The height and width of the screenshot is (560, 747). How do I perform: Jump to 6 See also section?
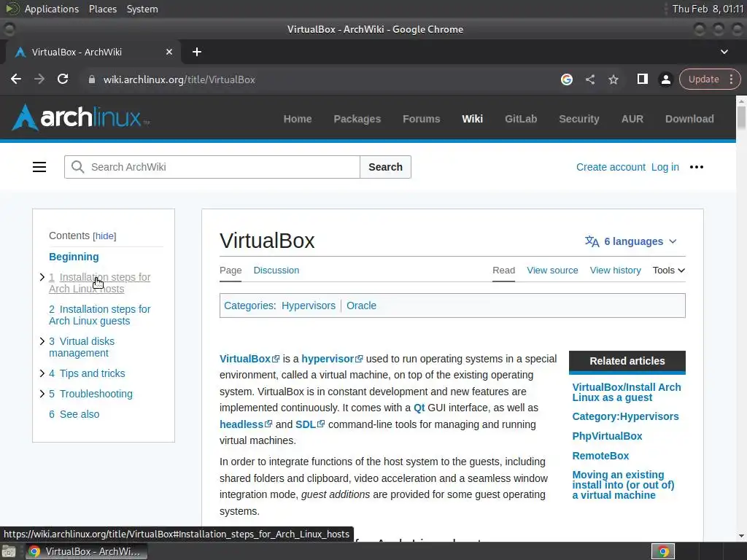[74, 414]
